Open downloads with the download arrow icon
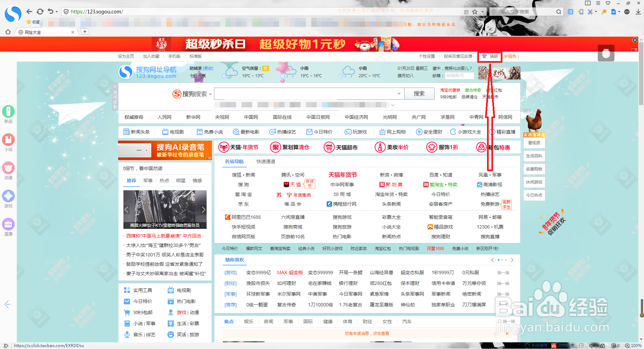 pos(638,12)
